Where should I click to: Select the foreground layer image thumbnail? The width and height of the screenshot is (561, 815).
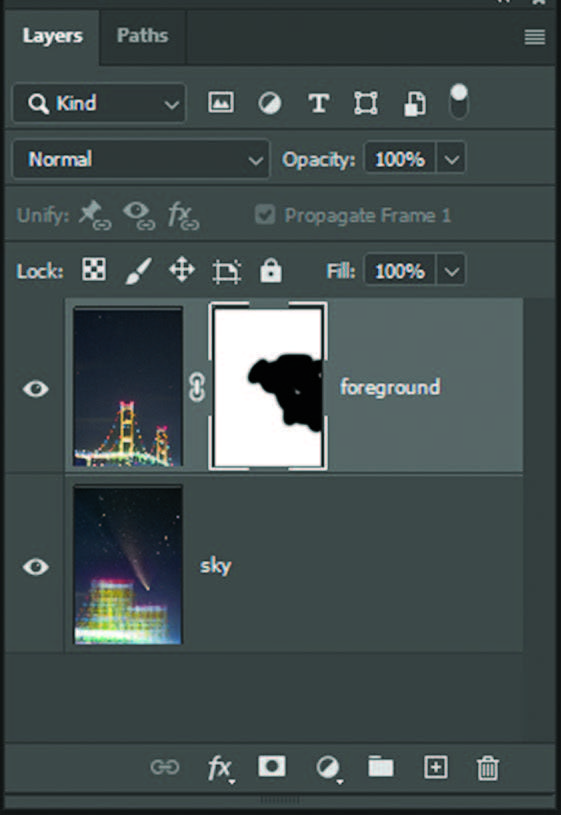(x=128, y=387)
